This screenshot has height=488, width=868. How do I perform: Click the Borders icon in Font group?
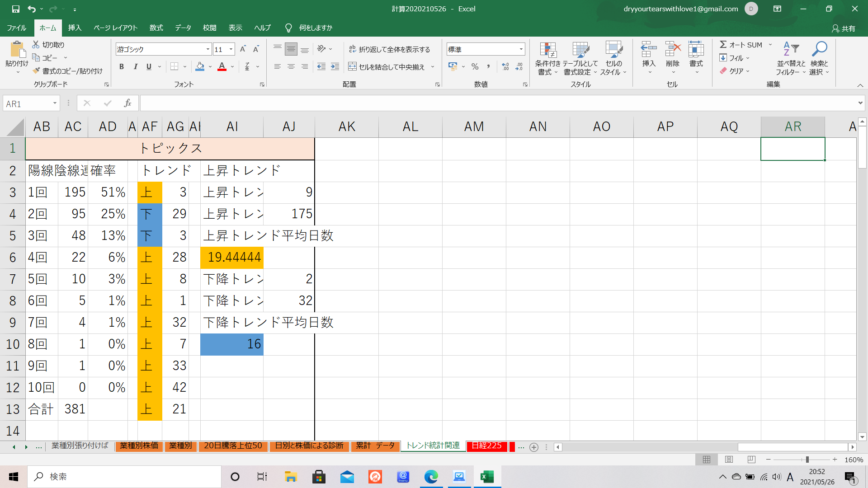[174, 67]
